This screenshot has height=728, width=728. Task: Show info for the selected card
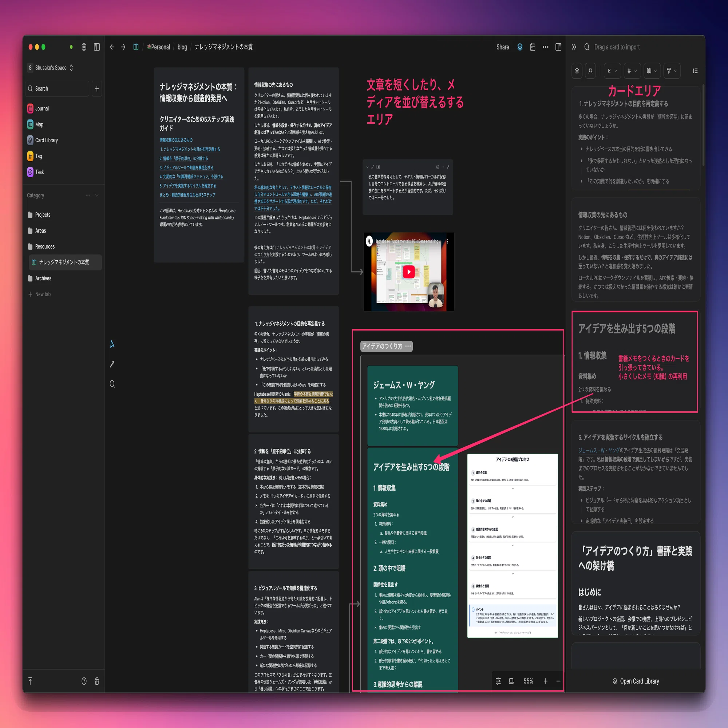438,167
